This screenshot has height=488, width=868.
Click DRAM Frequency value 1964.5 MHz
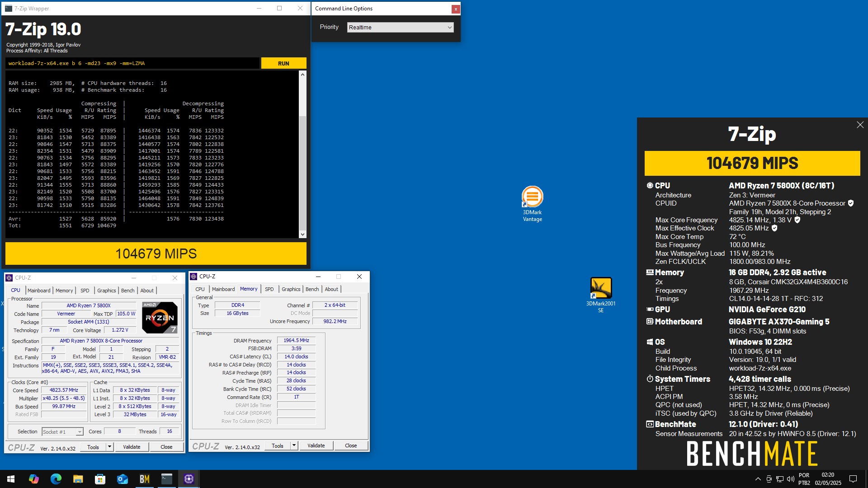point(297,340)
